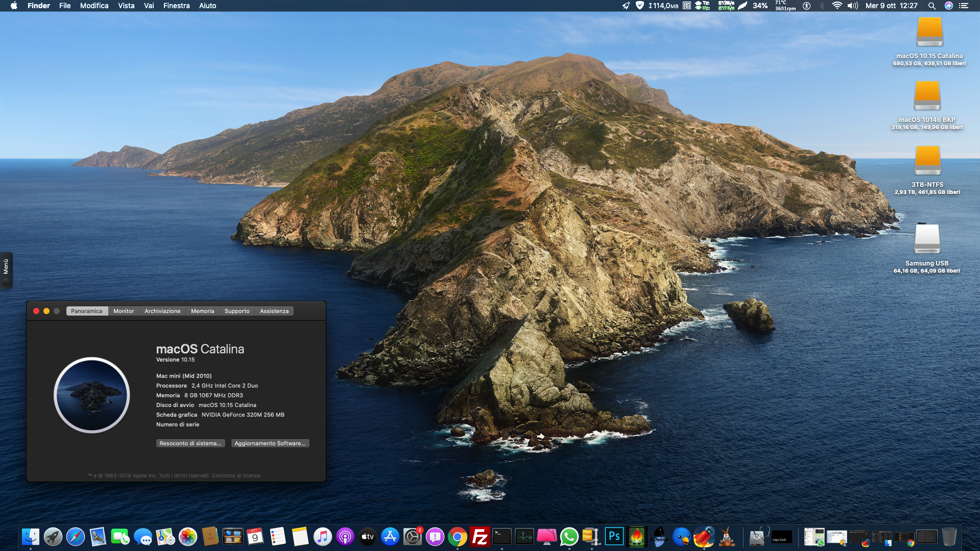Click the date and time clock

892,6
